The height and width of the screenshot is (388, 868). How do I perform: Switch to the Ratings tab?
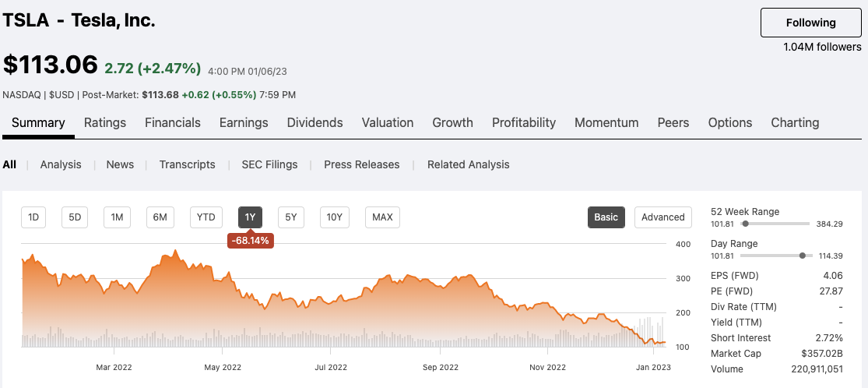tap(105, 122)
